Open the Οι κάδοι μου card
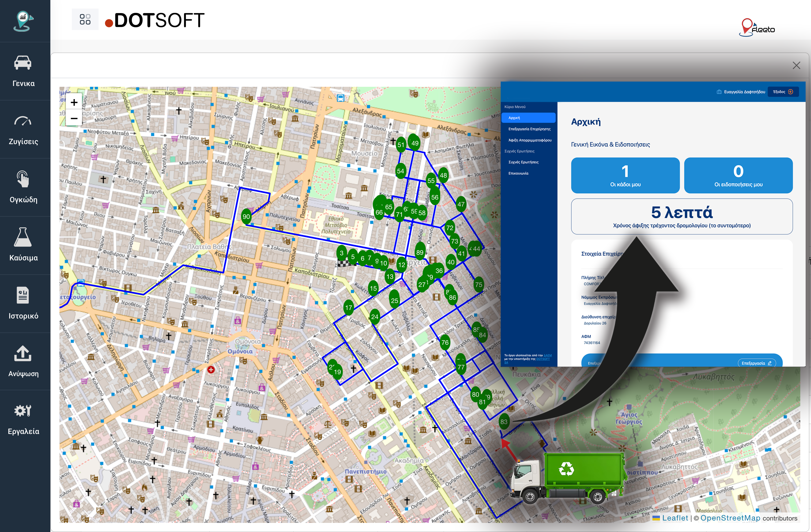The height and width of the screenshot is (532, 811). click(625, 175)
